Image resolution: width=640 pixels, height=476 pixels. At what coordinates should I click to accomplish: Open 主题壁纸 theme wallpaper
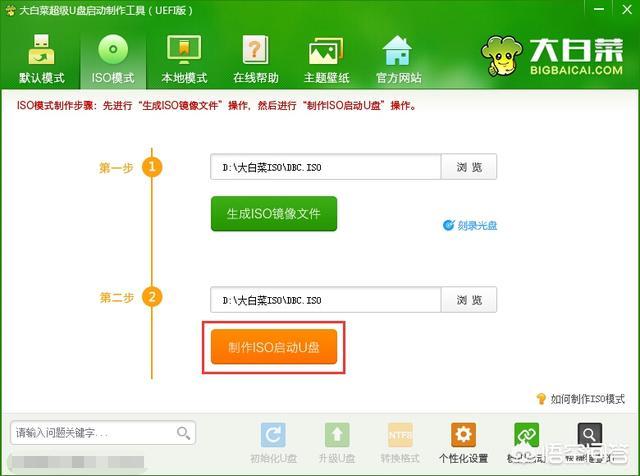click(327, 60)
